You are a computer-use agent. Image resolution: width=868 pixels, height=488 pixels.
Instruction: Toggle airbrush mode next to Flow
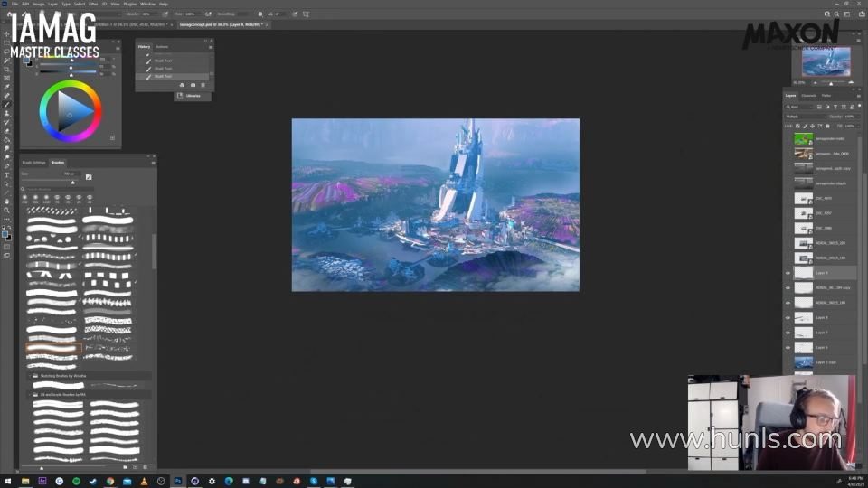208,14
